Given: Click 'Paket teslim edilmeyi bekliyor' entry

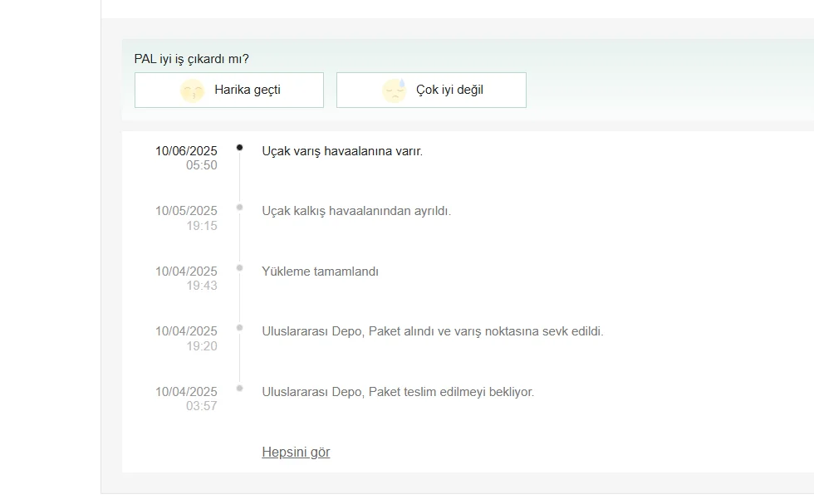Looking at the screenshot, I should (x=398, y=392).
